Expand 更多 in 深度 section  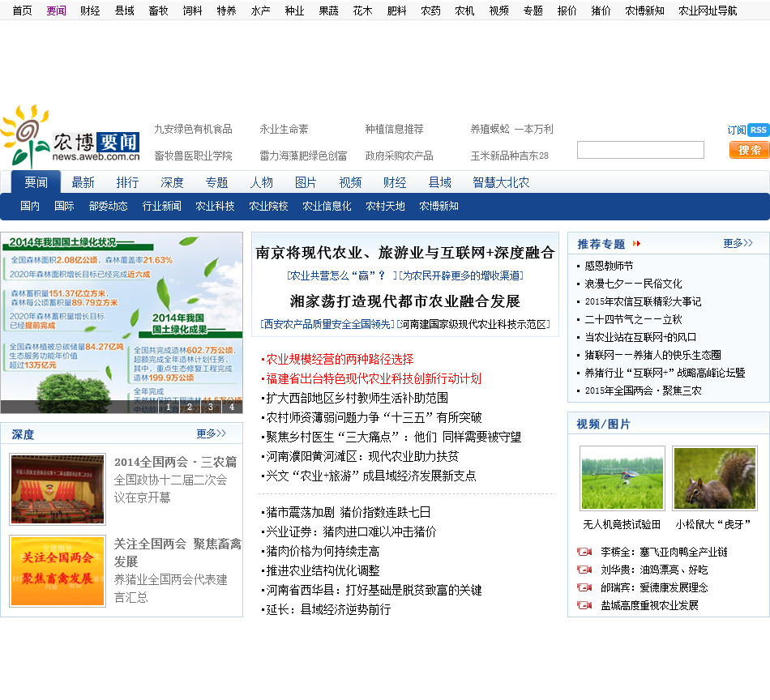[211, 433]
